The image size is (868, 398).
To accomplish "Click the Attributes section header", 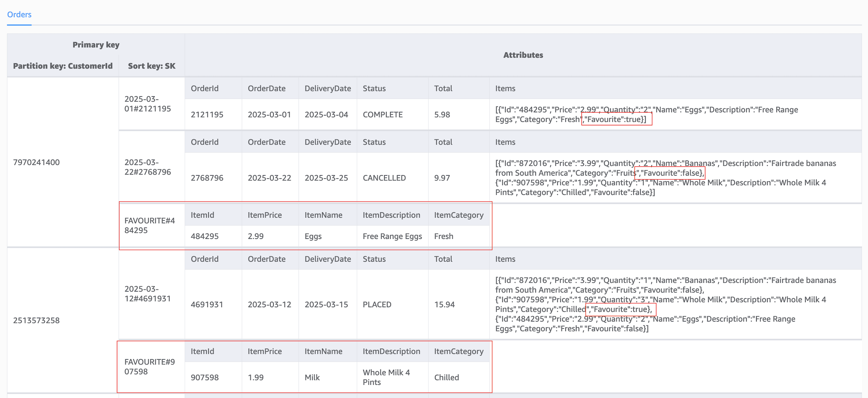I will point(523,55).
